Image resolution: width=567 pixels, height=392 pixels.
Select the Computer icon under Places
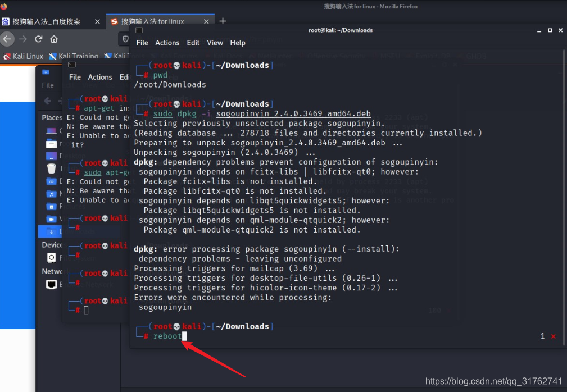51,130
